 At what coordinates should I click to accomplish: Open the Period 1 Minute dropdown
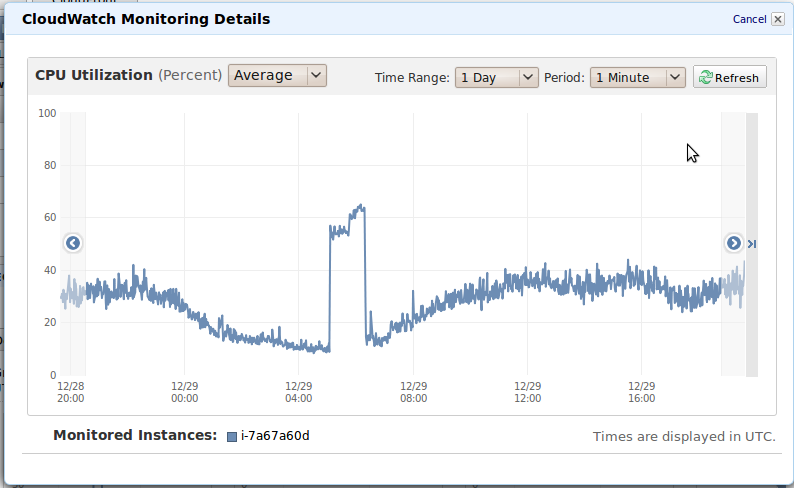(637, 77)
